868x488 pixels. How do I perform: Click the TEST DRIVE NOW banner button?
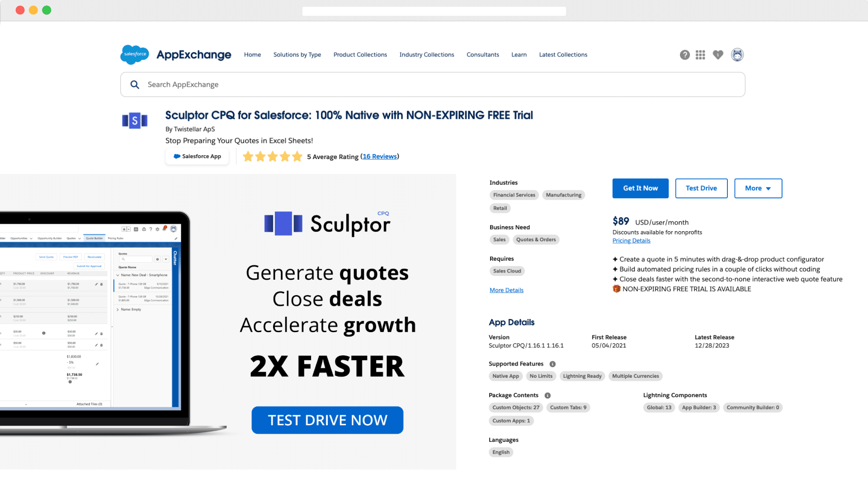point(327,420)
